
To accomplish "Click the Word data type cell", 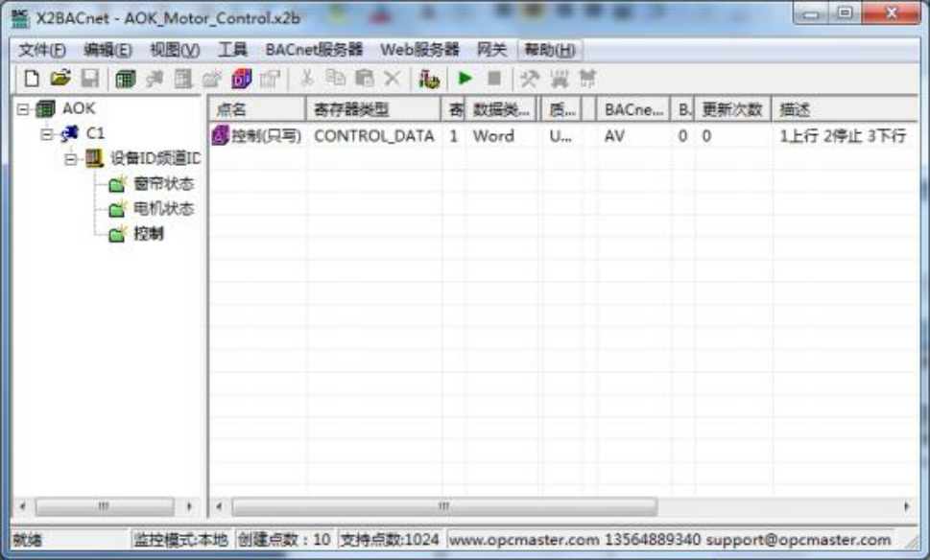I will pos(493,136).
